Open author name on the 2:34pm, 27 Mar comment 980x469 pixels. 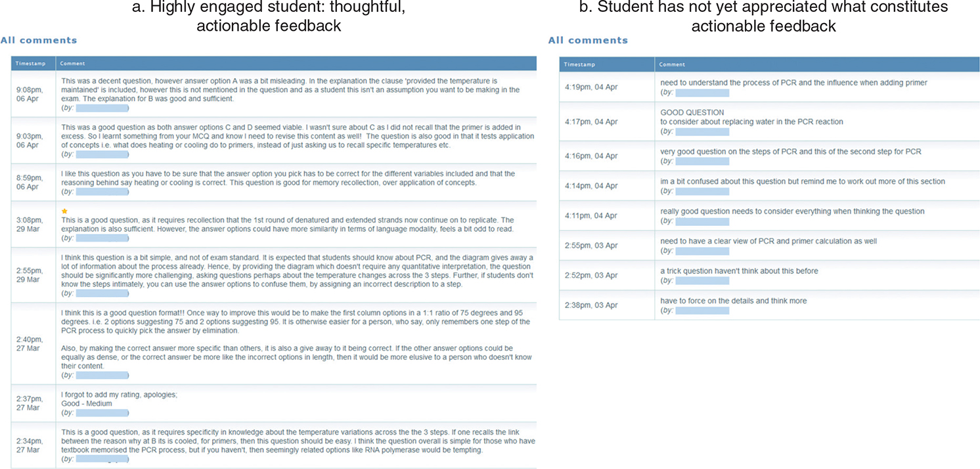[101, 459]
